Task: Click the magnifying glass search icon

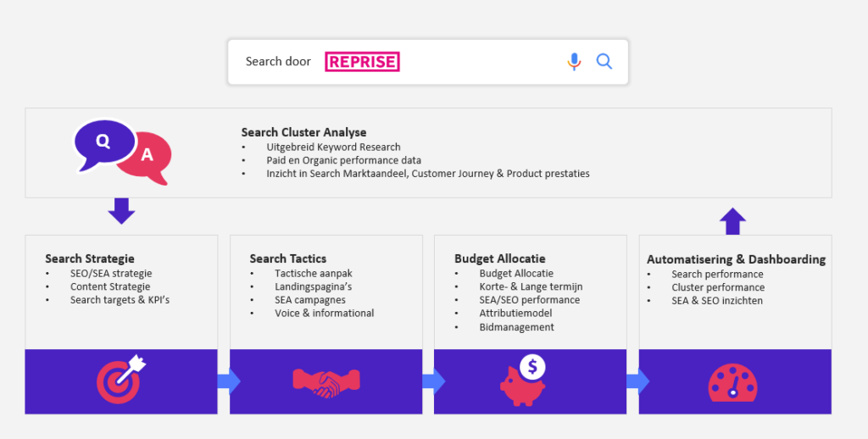Action: point(604,62)
